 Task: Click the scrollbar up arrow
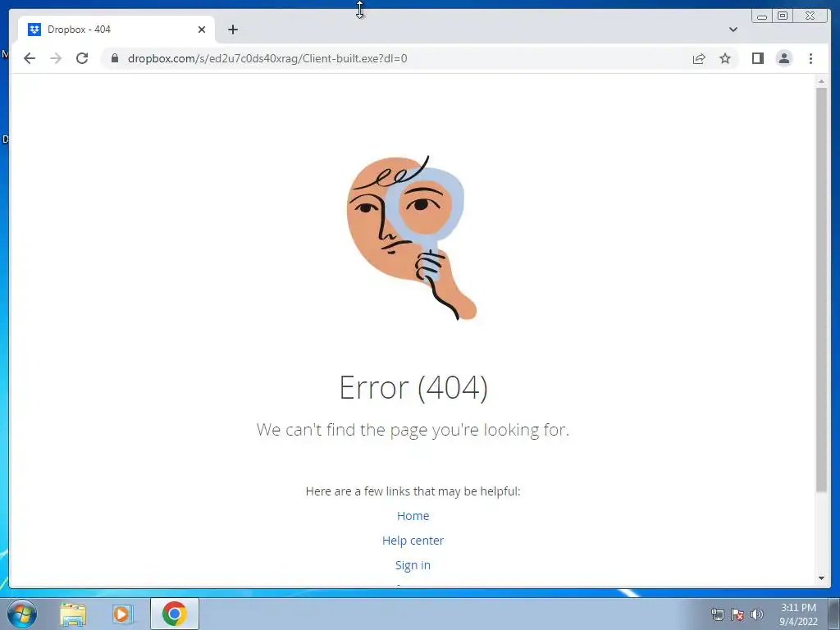tap(821, 81)
